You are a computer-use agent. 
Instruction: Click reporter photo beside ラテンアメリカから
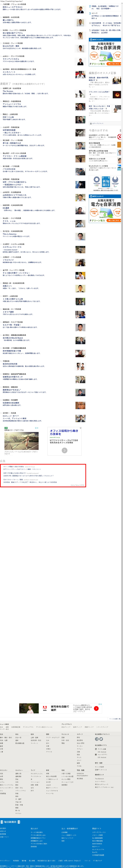80,62
